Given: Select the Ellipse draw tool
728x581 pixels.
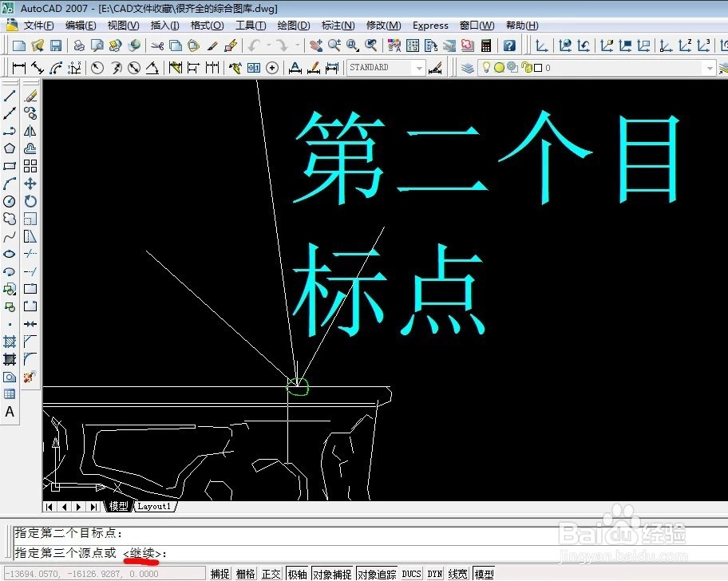Looking at the screenshot, I should [x=10, y=254].
